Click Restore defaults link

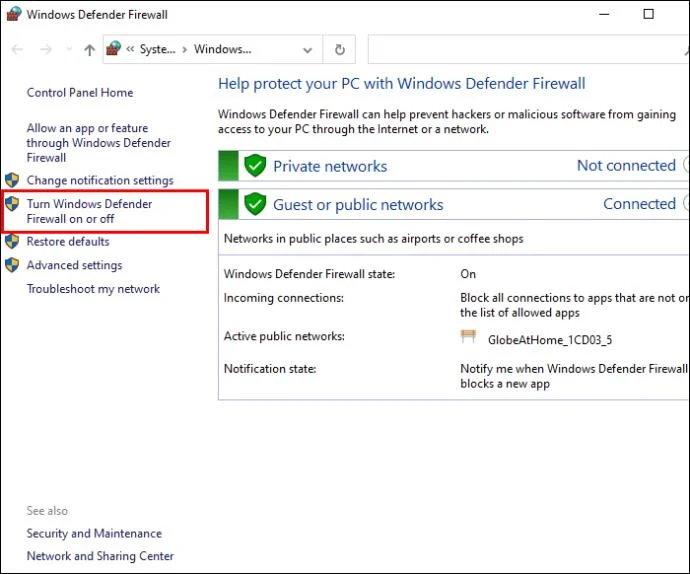coord(68,242)
